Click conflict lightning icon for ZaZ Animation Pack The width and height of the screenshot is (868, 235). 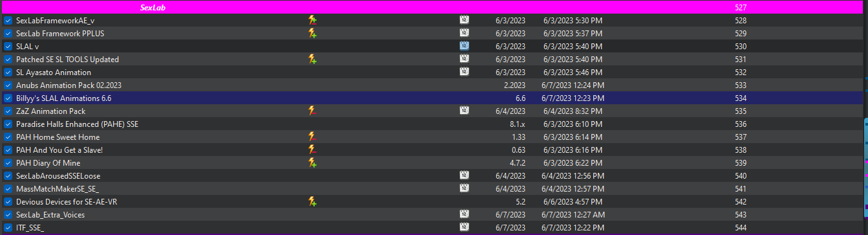pyautogui.click(x=312, y=111)
